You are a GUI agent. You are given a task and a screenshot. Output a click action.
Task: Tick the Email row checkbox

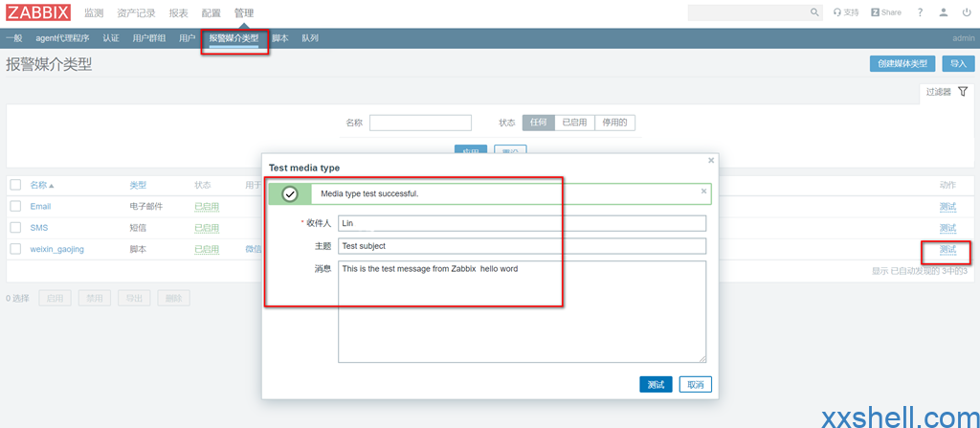[x=15, y=207]
